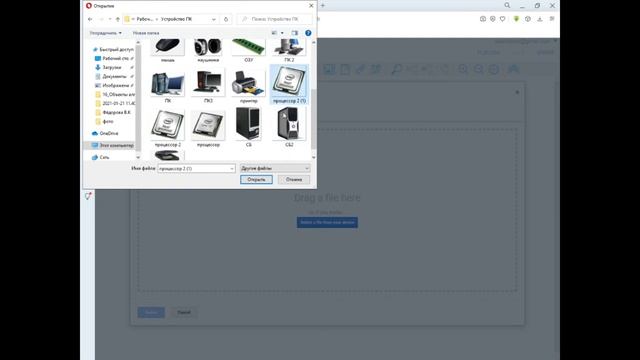This screenshot has width=640, height=360.
Task: Select Этот компьютер in navigation pane
Action: [x=113, y=145]
